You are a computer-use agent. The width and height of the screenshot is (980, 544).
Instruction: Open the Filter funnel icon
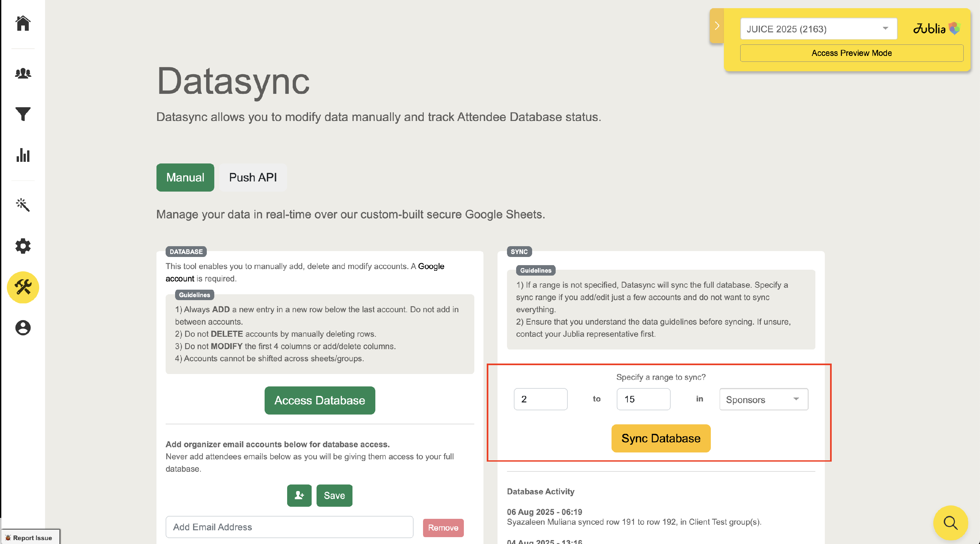pyautogui.click(x=23, y=114)
